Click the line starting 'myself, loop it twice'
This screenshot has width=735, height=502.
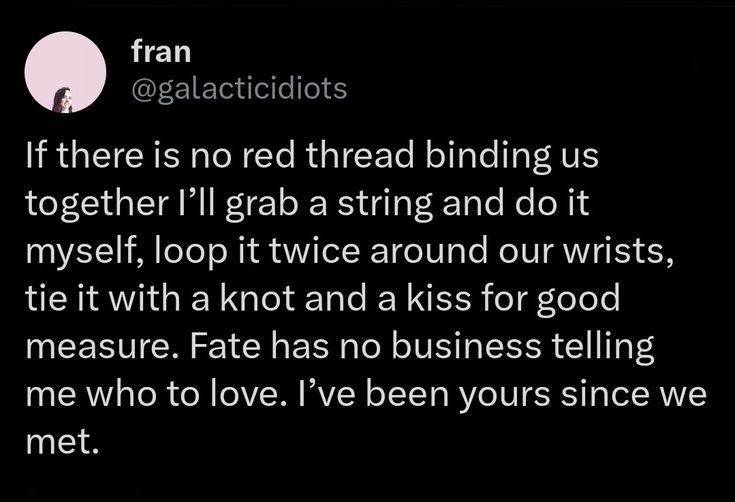(x=351, y=252)
